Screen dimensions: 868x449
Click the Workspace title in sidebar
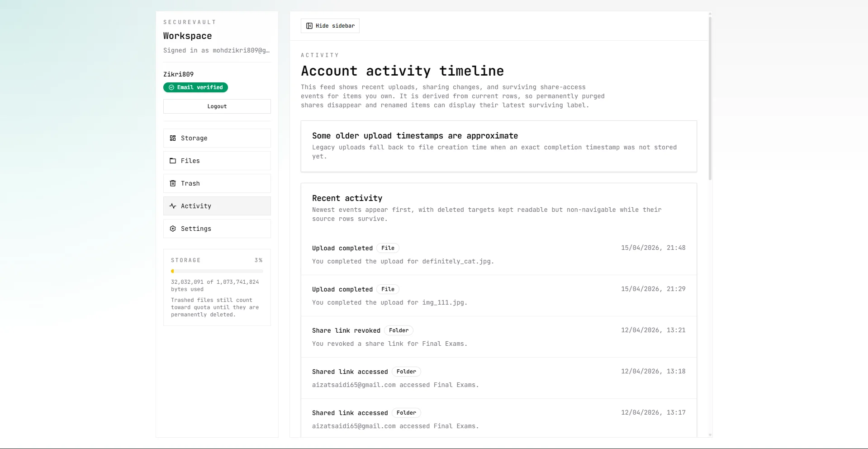(187, 36)
